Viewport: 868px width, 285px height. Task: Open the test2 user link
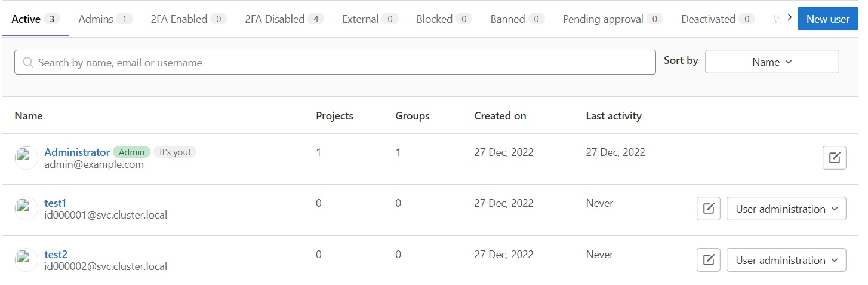tap(56, 255)
